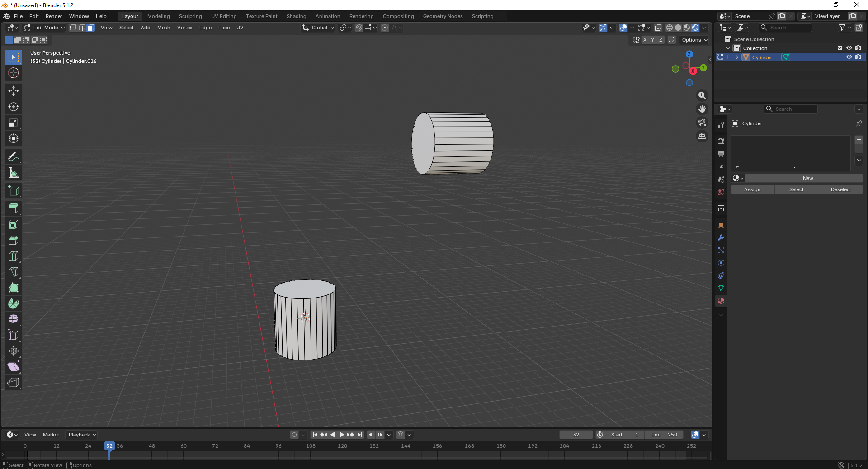Open the Render menu

click(x=54, y=16)
